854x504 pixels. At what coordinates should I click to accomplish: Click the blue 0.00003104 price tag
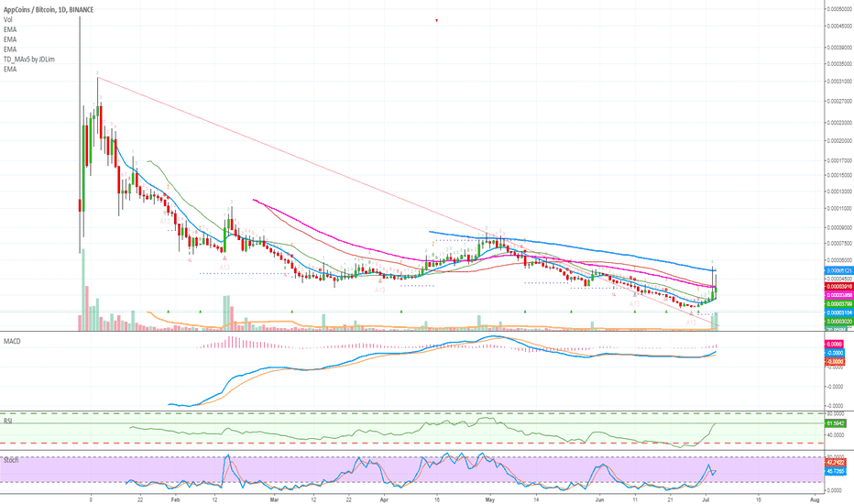(839, 312)
